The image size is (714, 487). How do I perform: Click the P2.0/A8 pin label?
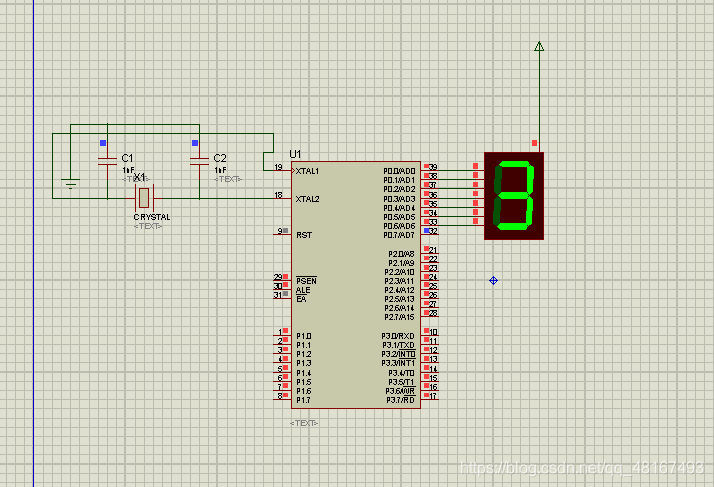[x=401, y=254]
